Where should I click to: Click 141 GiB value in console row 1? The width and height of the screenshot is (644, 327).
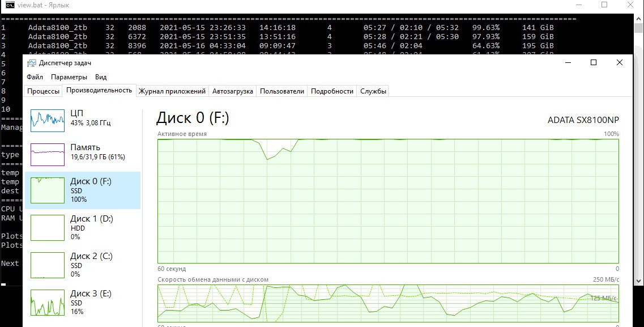(538, 28)
